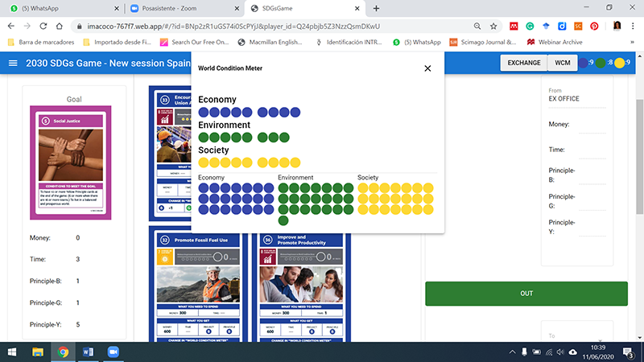This screenshot has width=644, height=362.
Task: Open the red first extension icon
Action: tap(514, 27)
